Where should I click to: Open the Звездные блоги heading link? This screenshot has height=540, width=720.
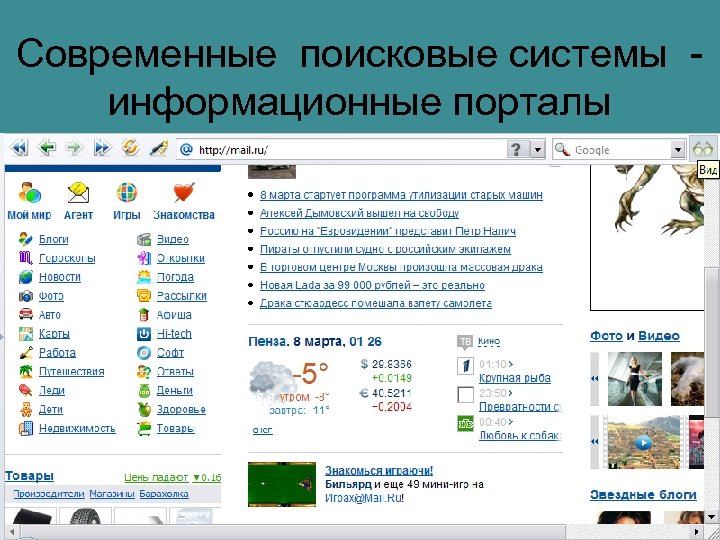coord(643,495)
